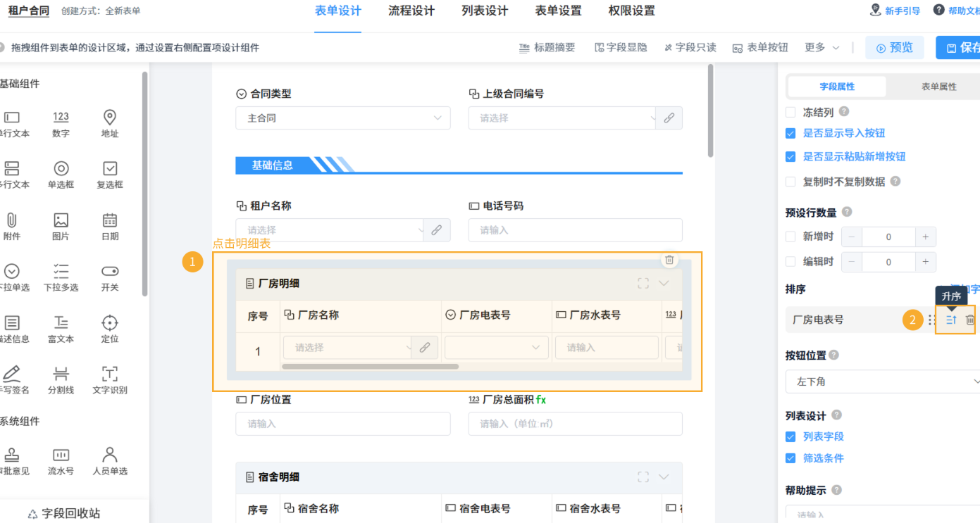Screen dimensions: 980x523
Task: Expand 宿舍明细 table to fullscreen
Action: (x=643, y=477)
